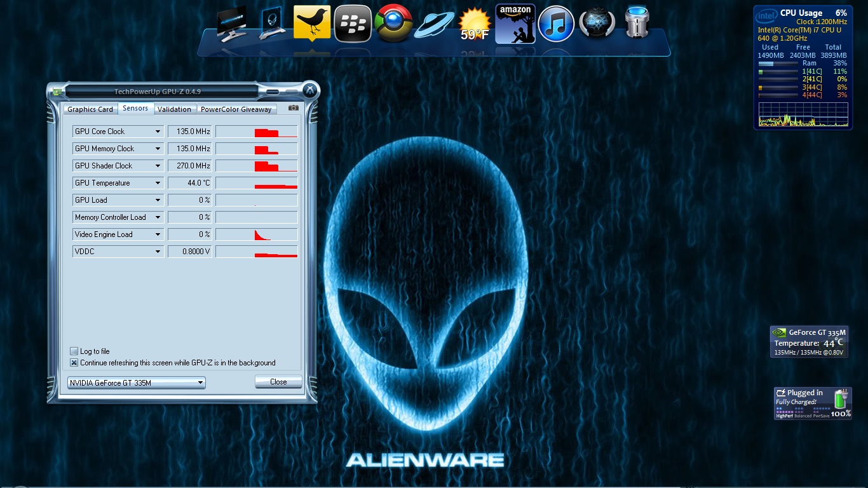Click the VDDC voltage history graph
This screenshot has width=868, height=488.
pyautogui.click(x=257, y=252)
